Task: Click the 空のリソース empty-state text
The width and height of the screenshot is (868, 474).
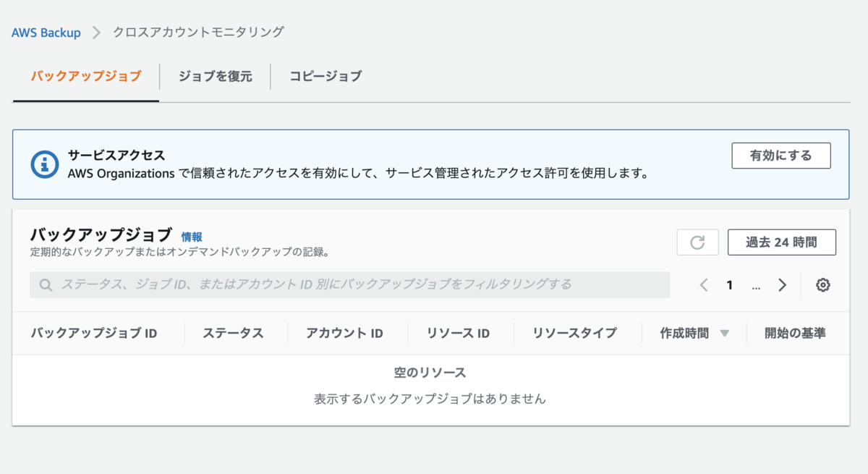Action: 430,373
